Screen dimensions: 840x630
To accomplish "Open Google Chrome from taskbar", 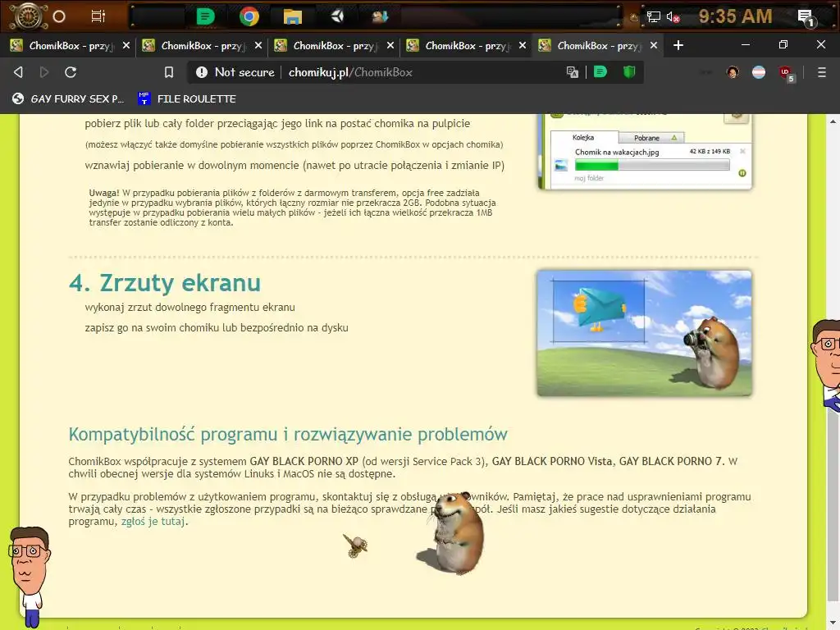I will click(x=249, y=16).
